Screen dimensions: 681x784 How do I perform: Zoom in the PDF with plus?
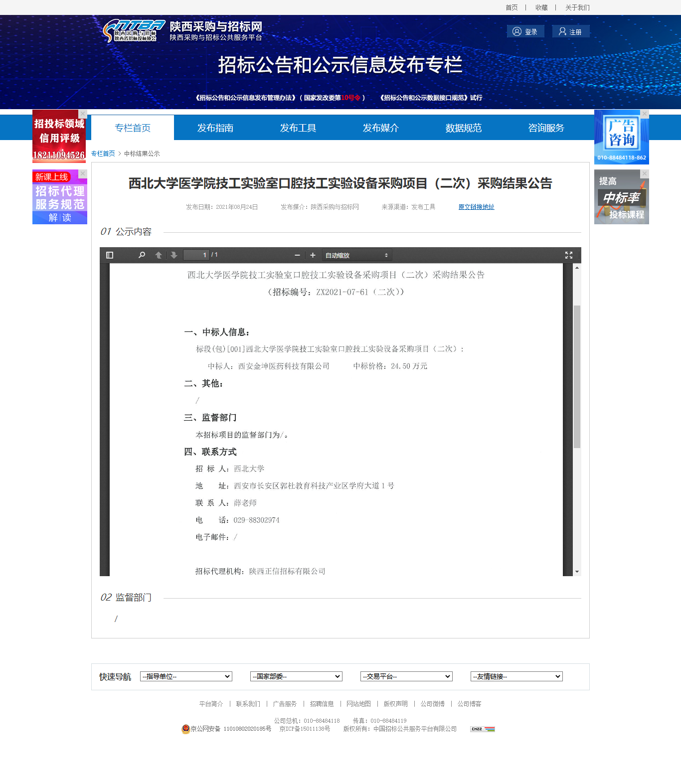[x=313, y=255]
